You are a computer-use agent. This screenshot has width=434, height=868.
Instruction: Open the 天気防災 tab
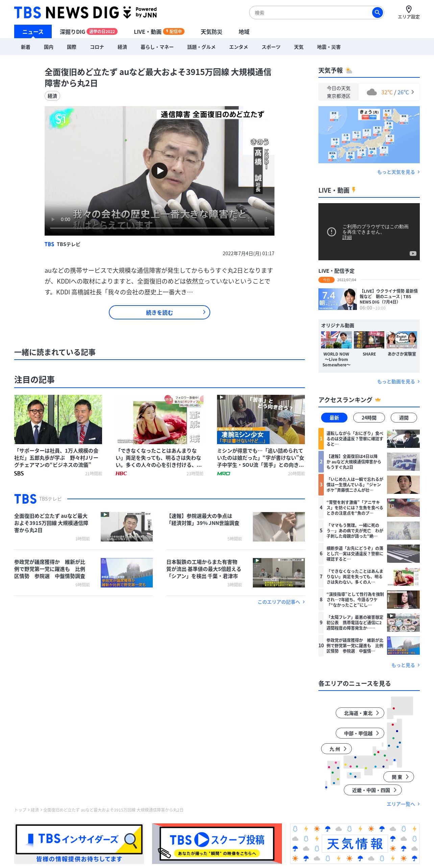pyautogui.click(x=212, y=32)
